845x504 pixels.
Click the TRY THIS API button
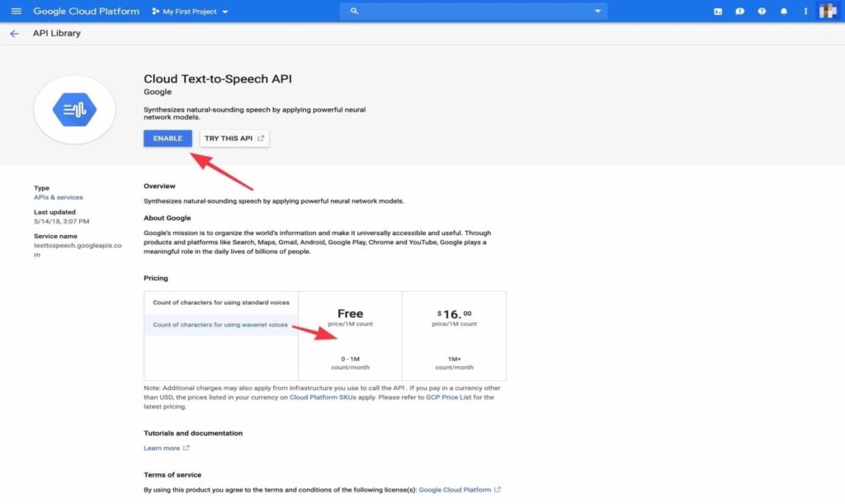click(x=234, y=139)
